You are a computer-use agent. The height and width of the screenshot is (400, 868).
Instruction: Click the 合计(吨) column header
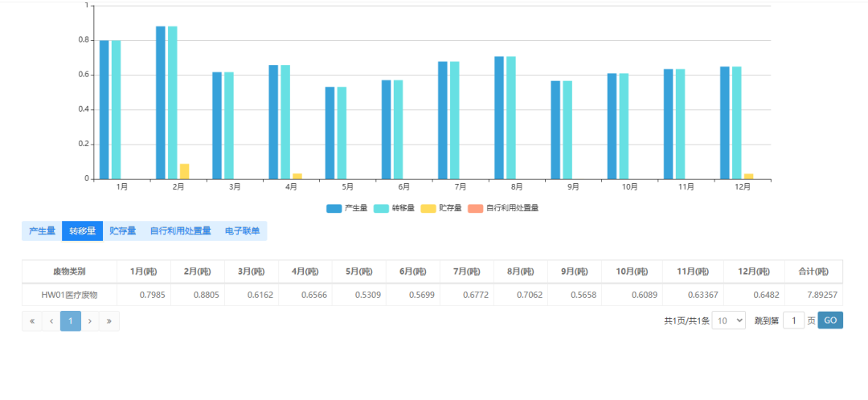pos(813,271)
